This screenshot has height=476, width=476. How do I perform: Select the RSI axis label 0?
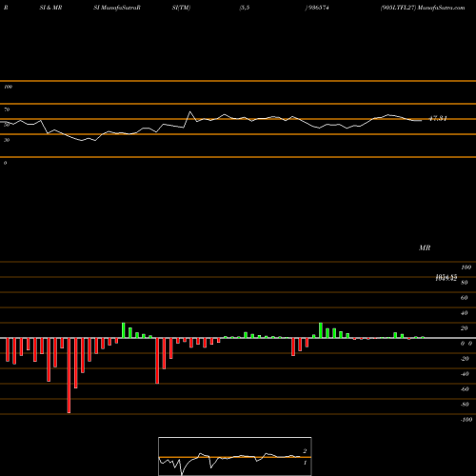pyautogui.click(x=5, y=163)
